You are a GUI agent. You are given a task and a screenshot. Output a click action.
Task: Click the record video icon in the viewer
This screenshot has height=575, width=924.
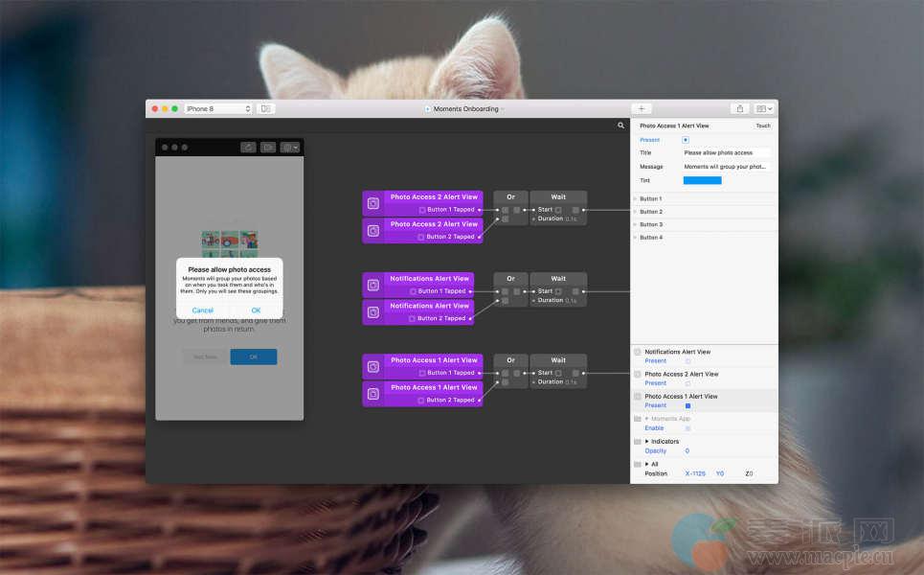click(x=268, y=148)
